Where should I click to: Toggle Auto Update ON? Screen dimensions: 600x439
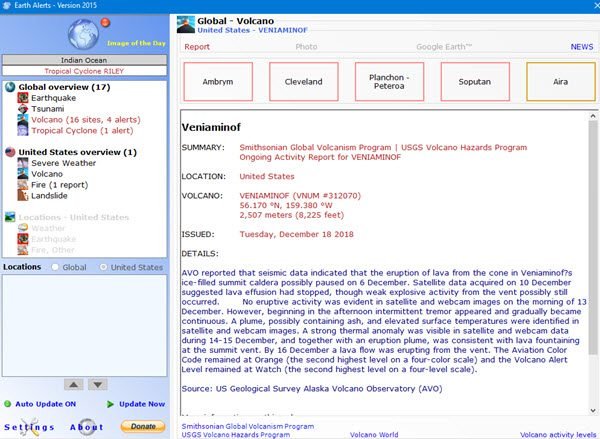click(46, 404)
